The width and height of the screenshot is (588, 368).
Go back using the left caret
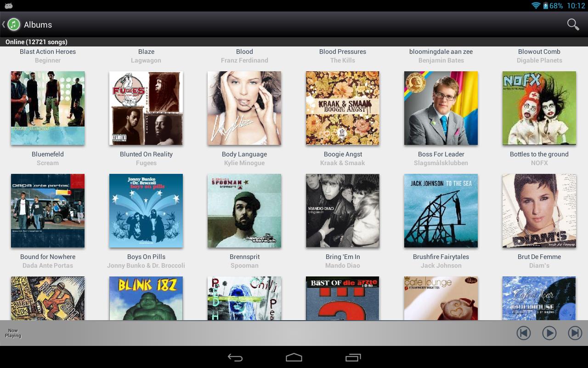4,24
